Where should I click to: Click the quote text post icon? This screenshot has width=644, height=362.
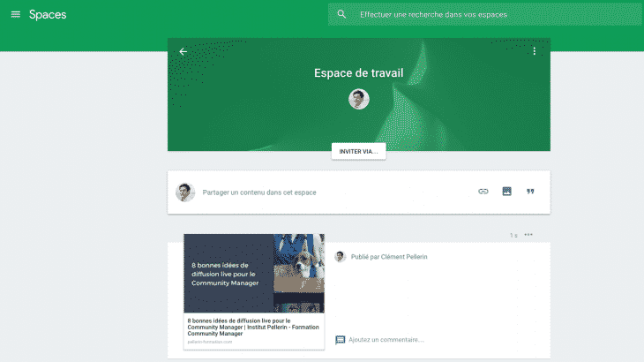pyautogui.click(x=530, y=192)
